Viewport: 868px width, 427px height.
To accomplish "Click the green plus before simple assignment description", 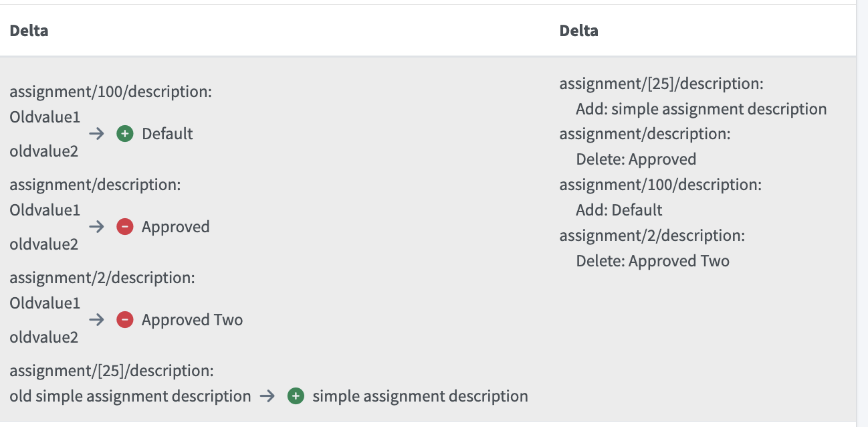I will point(295,396).
